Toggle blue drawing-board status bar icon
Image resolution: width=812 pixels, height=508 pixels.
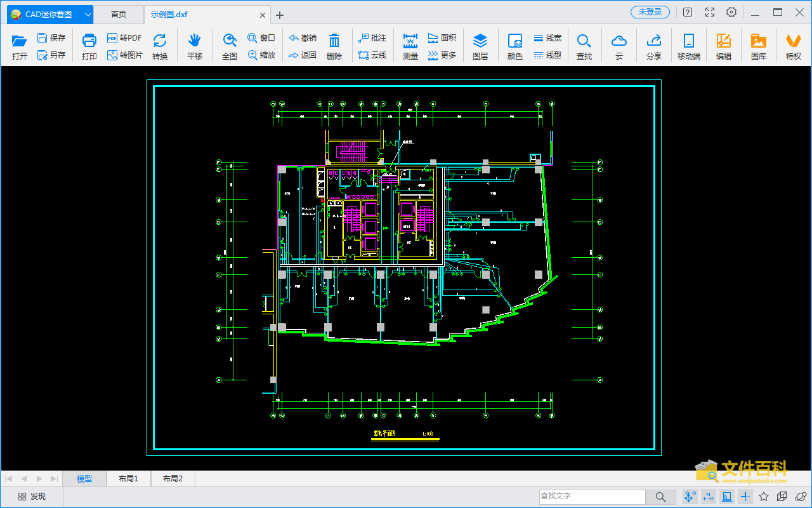click(x=727, y=497)
